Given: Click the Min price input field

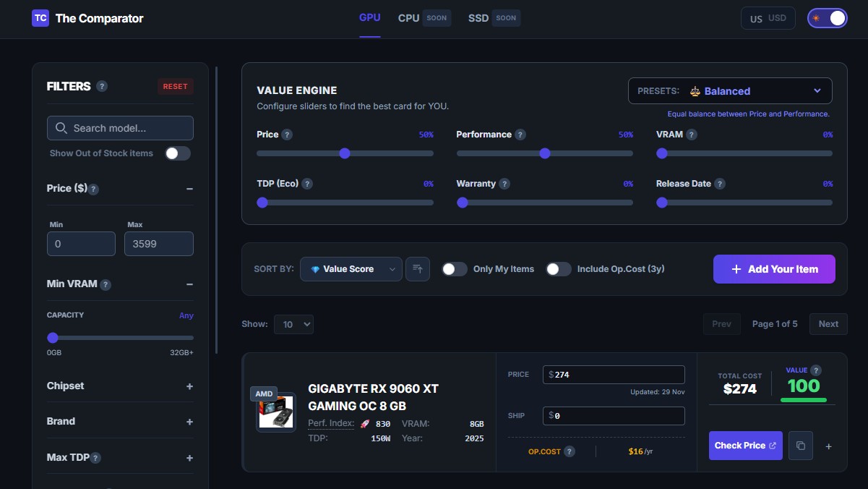Looking at the screenshot, I should [x=81, y=244].
